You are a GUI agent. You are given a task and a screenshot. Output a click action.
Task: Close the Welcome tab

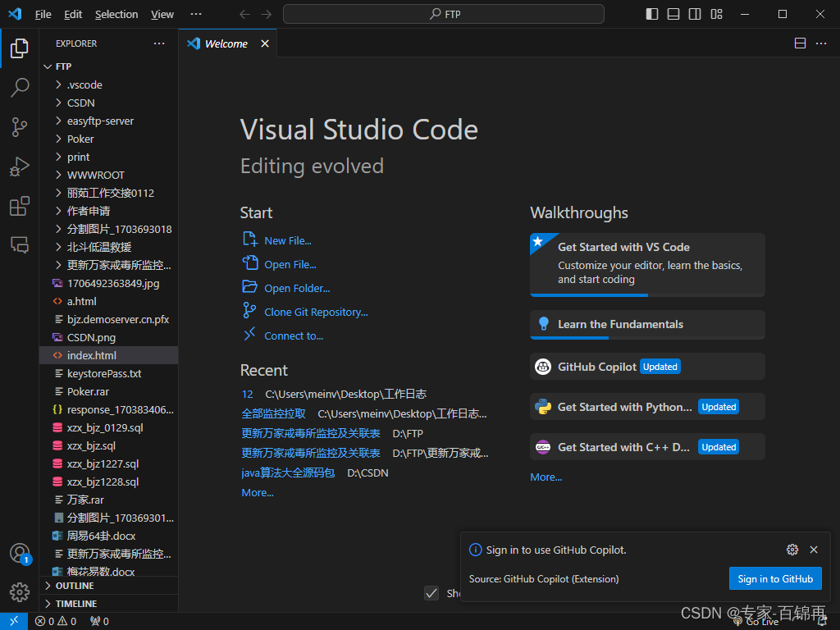pos(265,44)
